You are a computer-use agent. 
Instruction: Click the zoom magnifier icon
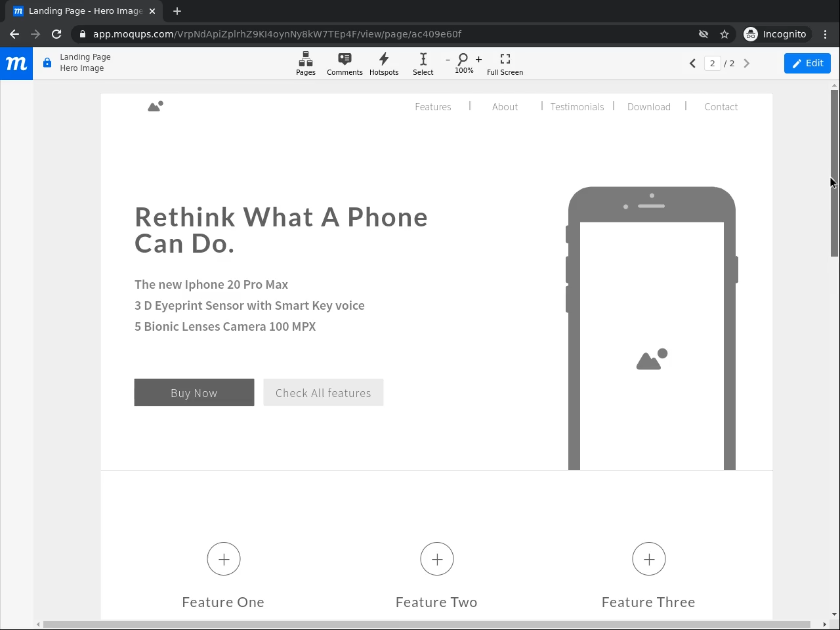point(463,60)
